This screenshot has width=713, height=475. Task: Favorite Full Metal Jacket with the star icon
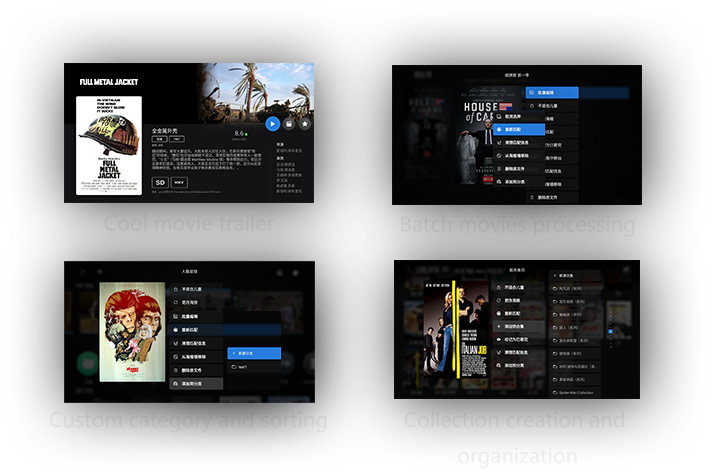[305, 124]
